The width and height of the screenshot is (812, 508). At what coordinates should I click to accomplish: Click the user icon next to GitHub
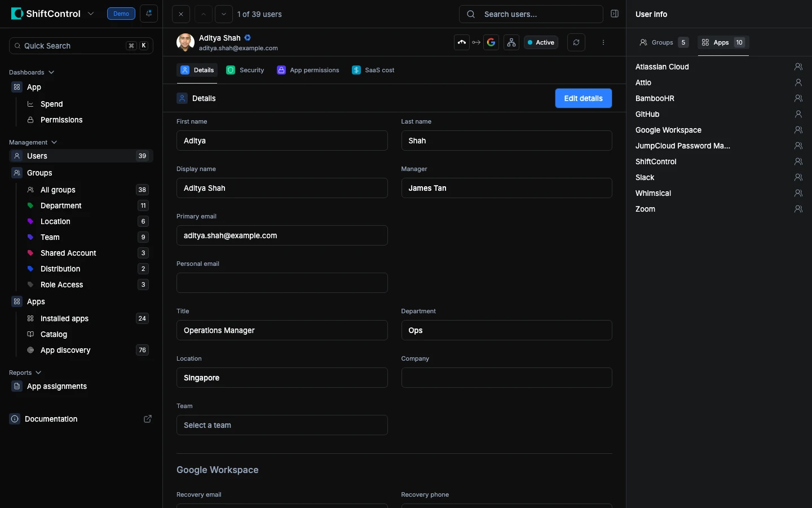[798, 114]
